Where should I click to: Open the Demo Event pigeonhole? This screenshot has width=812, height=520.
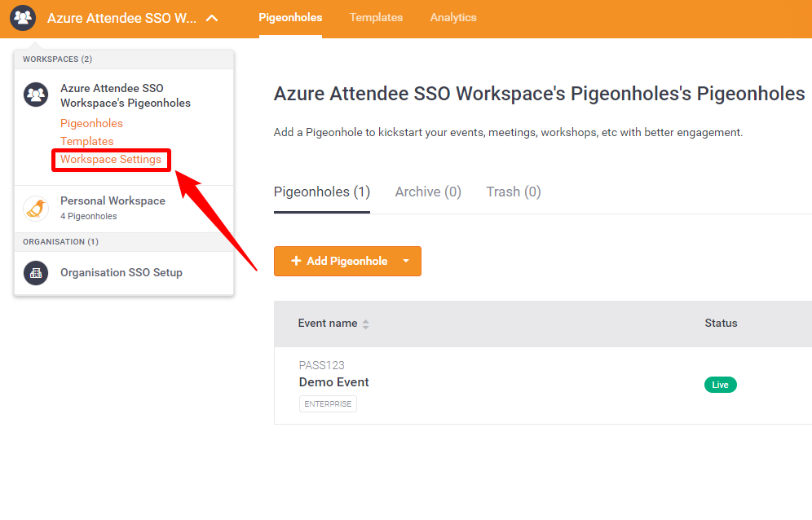click(334, 382)
